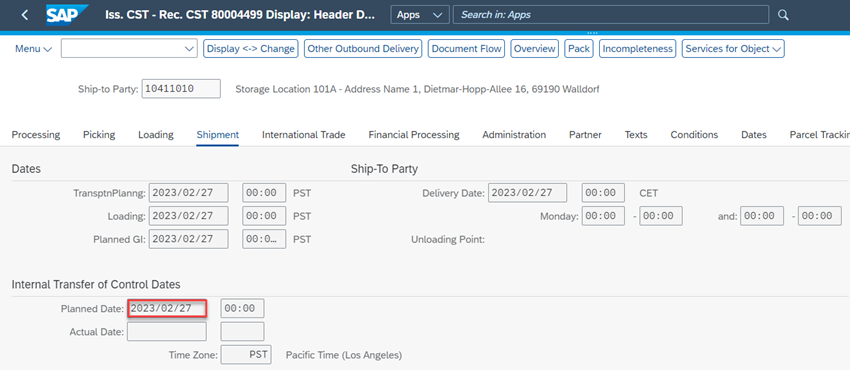850x370 pixels.
Task: Switch to the Conditions tab
Action: tap(694, 135)
